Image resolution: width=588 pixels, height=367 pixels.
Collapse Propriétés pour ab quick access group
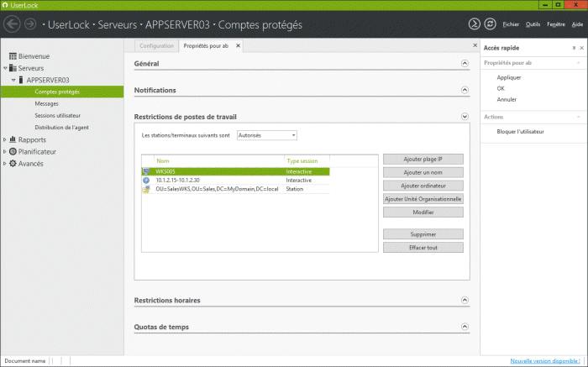click(578, 63)
